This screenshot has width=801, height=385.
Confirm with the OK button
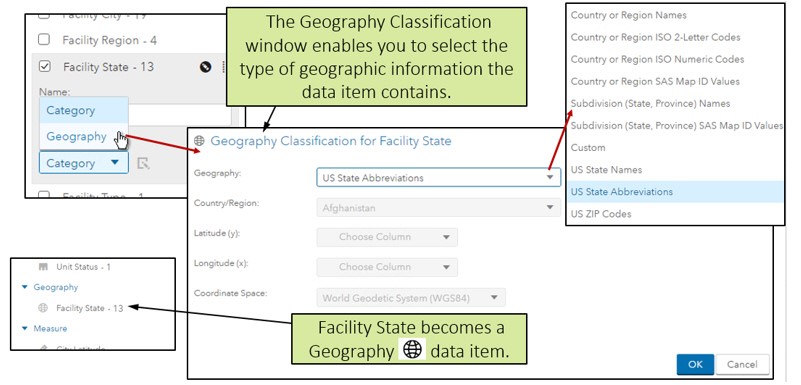[695, 364]
